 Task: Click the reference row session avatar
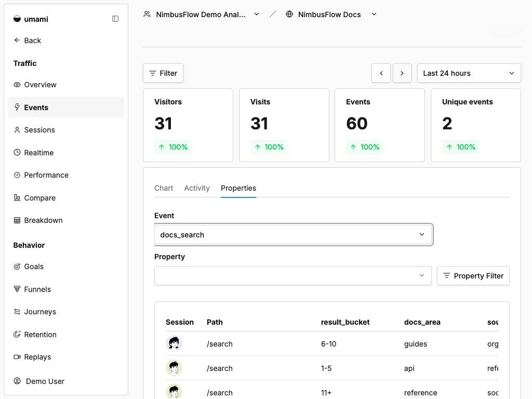click(174, 392)
